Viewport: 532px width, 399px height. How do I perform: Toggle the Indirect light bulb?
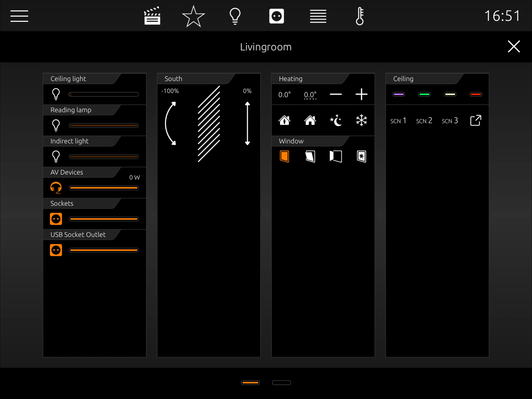(x=56, y=156)
